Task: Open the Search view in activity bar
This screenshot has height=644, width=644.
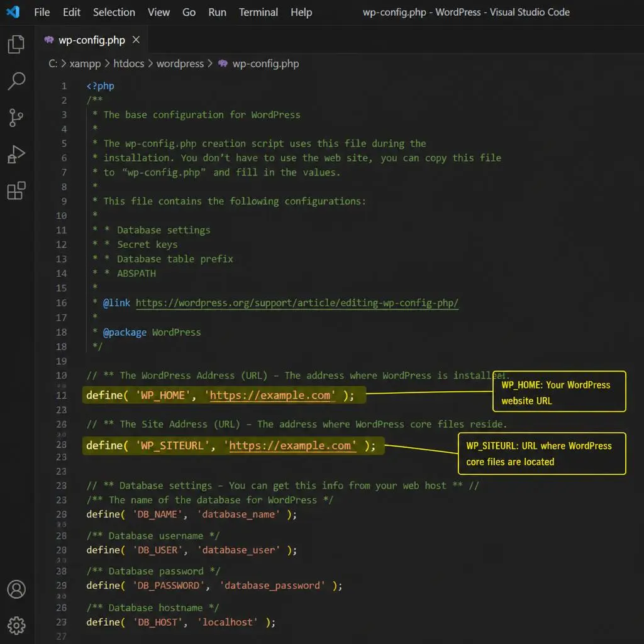Action: [16, 81]
